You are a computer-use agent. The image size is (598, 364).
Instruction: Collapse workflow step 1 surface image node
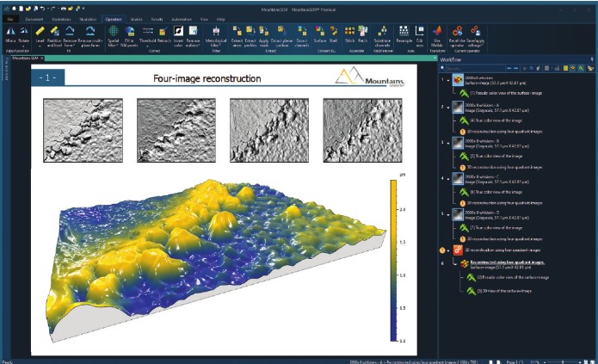tap(447, 79)
